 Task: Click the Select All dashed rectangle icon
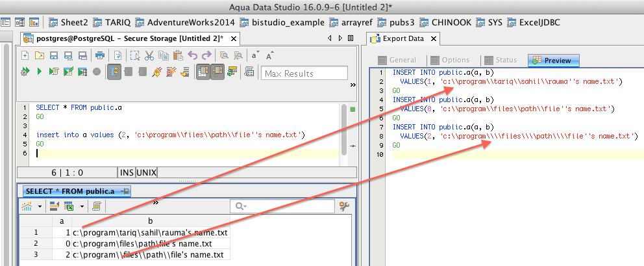[x=135, y=55]
